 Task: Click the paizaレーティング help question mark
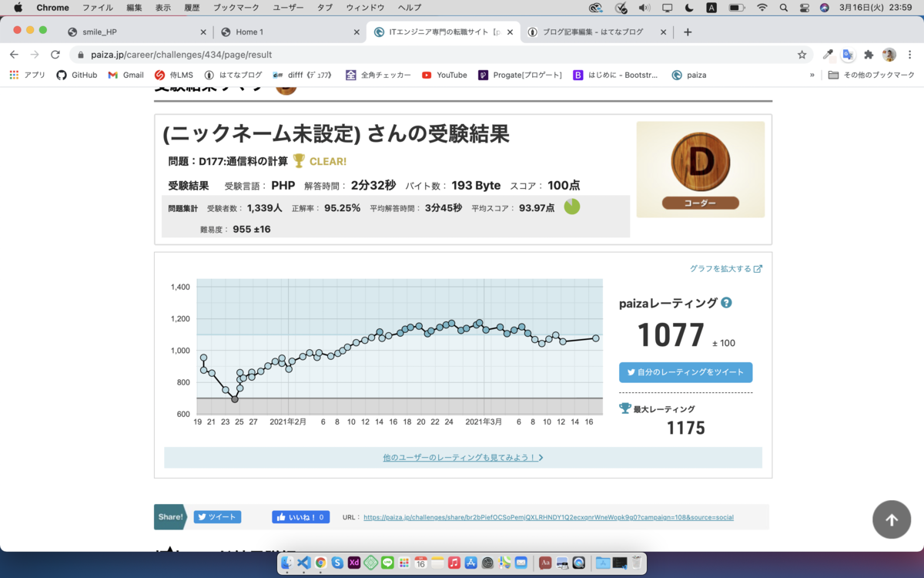(726, 303)
